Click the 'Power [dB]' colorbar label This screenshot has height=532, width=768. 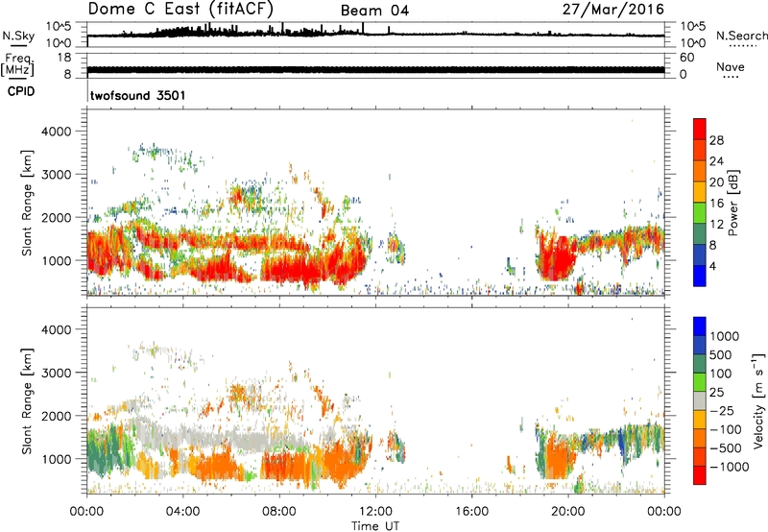733,203
